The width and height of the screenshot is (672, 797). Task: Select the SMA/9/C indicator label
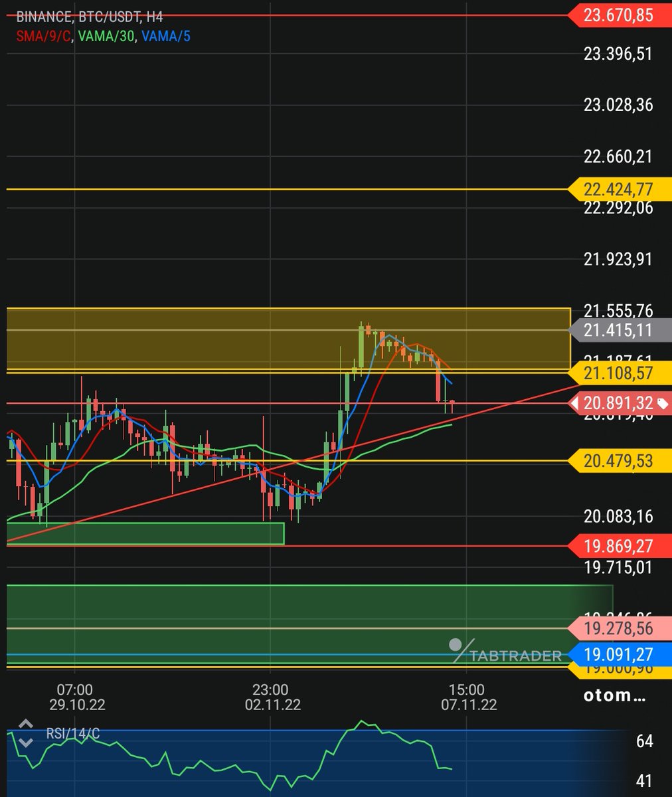[x=44, y=36]
